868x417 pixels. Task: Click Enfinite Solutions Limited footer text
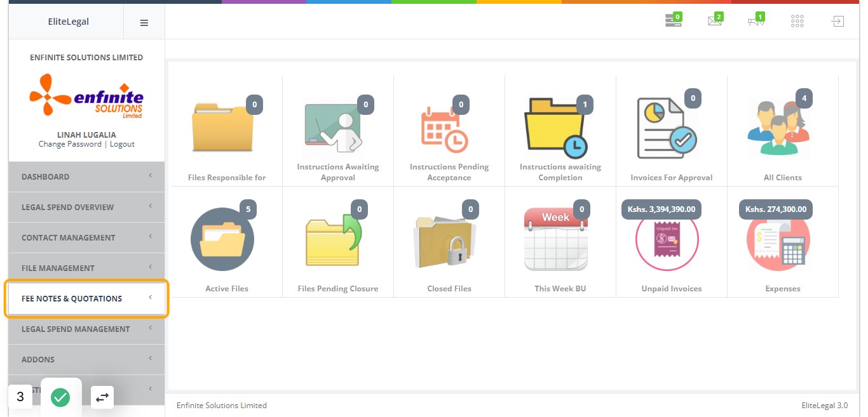(222, 405)
